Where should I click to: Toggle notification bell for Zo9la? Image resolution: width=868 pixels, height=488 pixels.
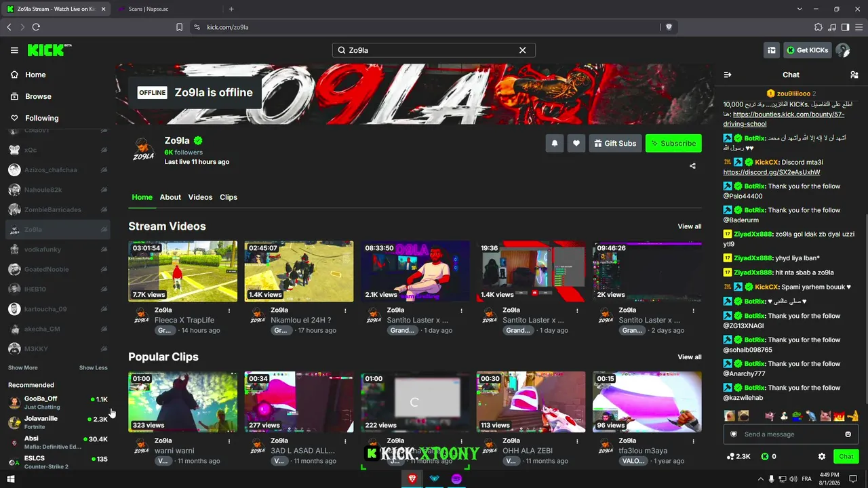[555, 143]
